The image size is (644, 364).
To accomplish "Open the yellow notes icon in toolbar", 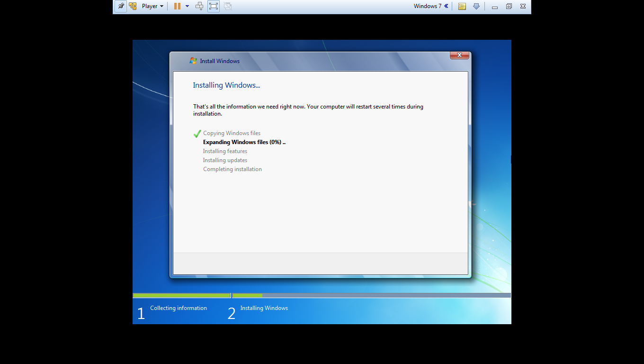I will 462,6.
